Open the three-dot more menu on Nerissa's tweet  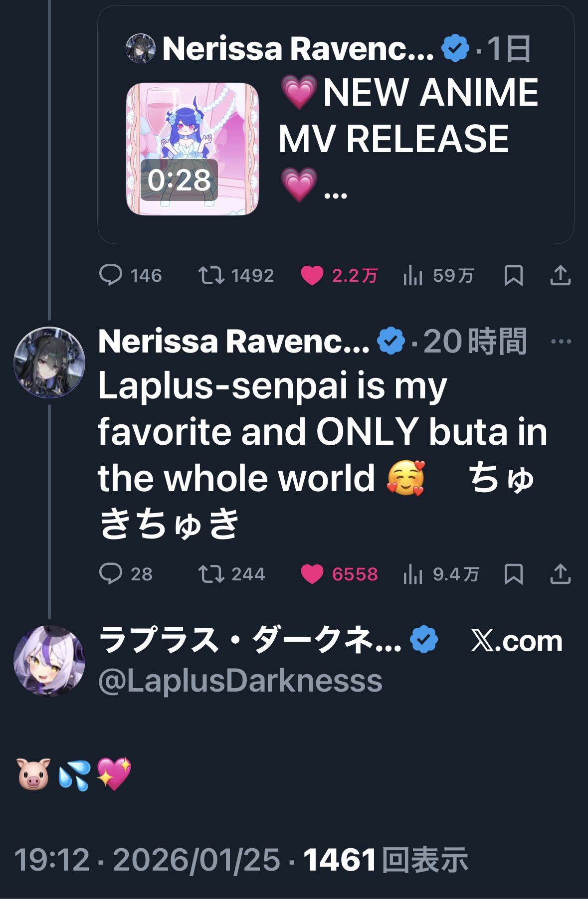point(562,342)
